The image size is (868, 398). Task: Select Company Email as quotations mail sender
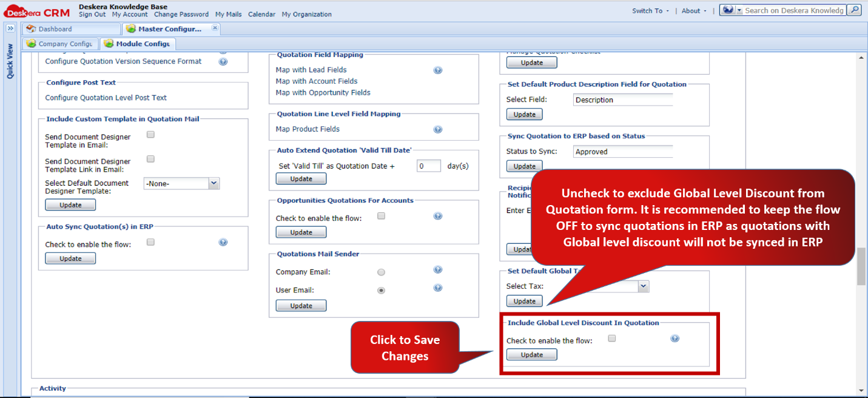[x=381, y=272]
